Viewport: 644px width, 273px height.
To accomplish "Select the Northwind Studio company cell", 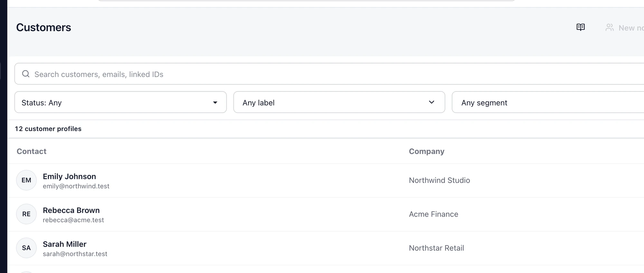I will 440,180.
